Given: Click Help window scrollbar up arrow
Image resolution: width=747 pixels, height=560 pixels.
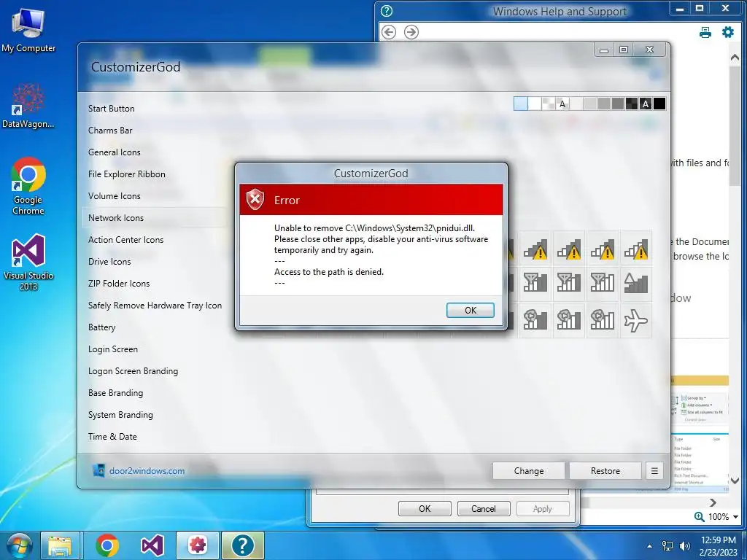Looking at the screenshot, I should pyautogui.click(x=734, y=57).
